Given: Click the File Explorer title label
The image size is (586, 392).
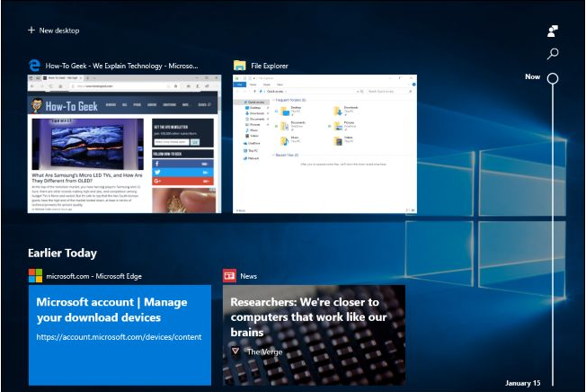Looking at the screenshot, I should (x=270, y=66).
